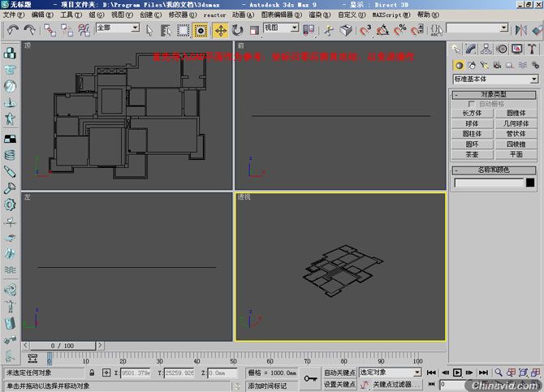Open the 编辑 menu

pos(42,15)
